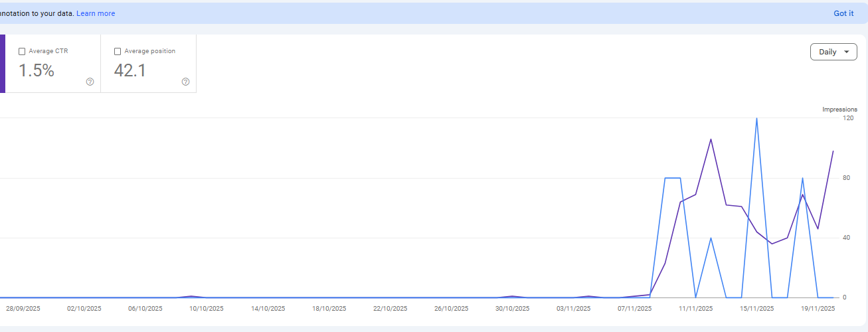The height and width of the screenshot is (332, 868).
Task: Click the help icon on Average CTR card
Action: coord(90,82)
